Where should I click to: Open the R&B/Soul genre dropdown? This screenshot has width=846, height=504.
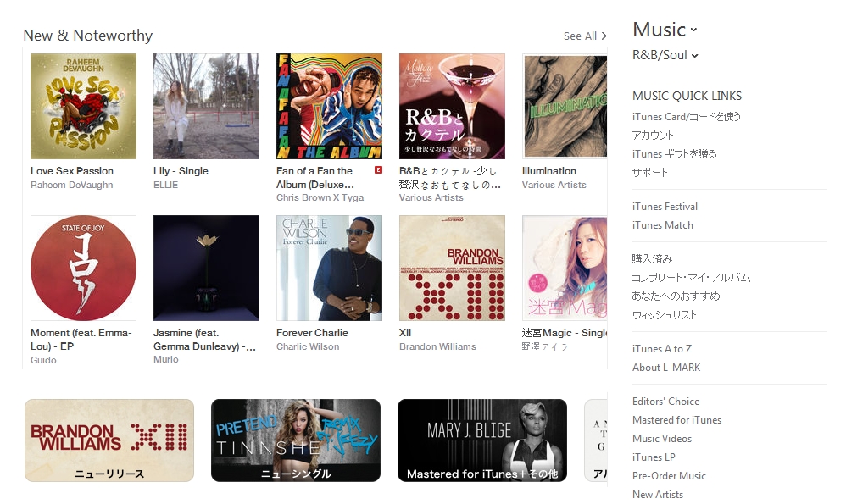point(665,55)
